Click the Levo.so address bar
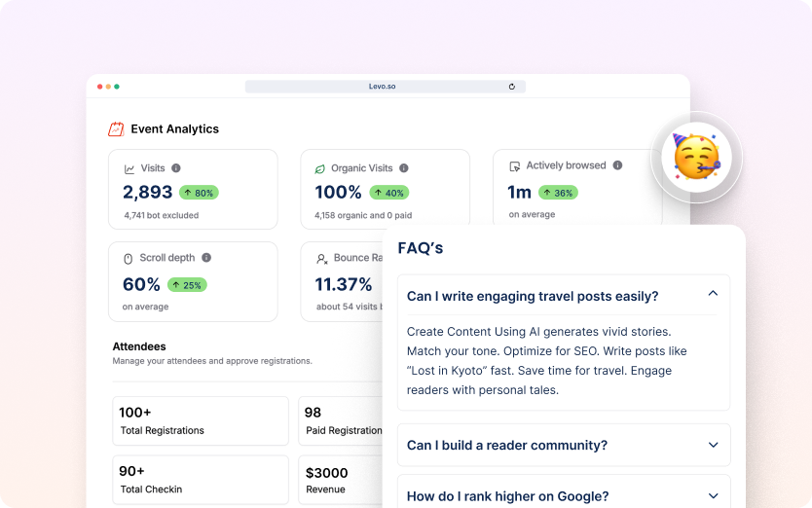This screenshot has width=812, height=508. 383,87
